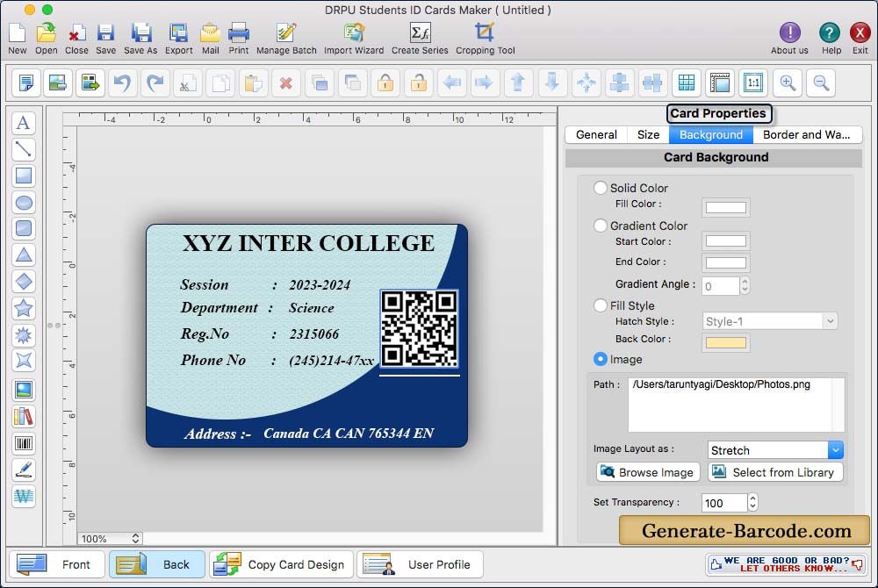Select the Image radio button
This screenshot has height=588, width=878.
pyautogui.click(x=601, y=359)
